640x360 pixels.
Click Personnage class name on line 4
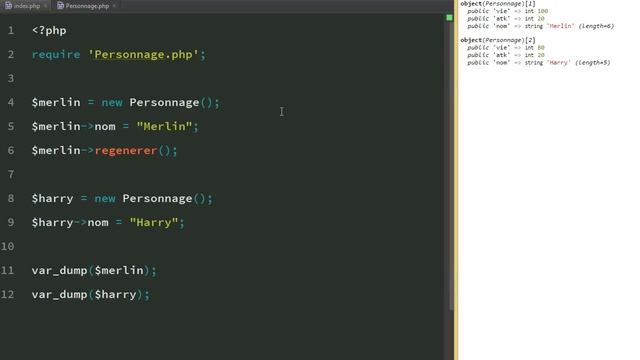(164, 102)
